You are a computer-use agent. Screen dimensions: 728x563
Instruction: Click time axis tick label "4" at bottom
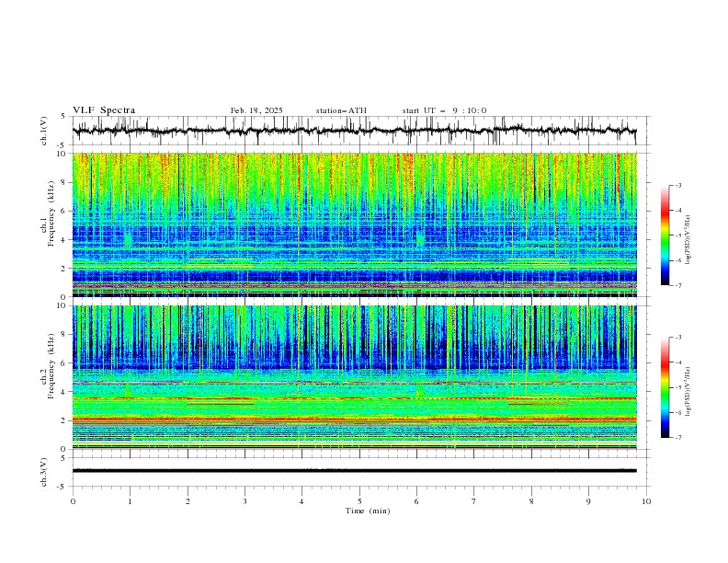pos(301,501)
